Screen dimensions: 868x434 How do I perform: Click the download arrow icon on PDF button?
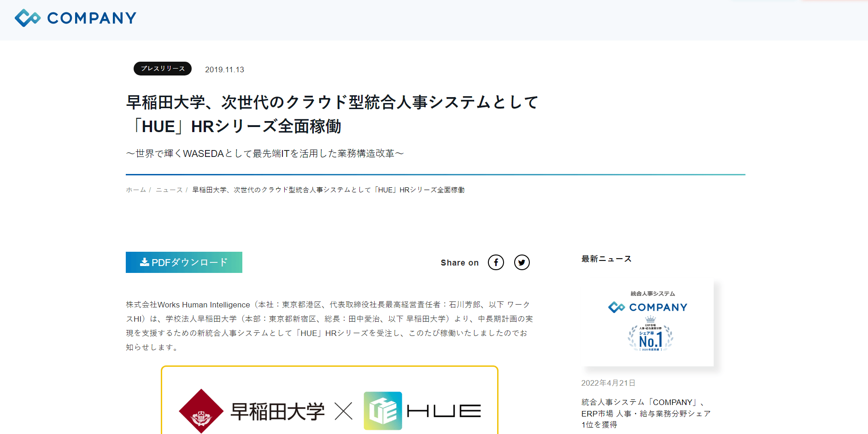click(145, 262)
